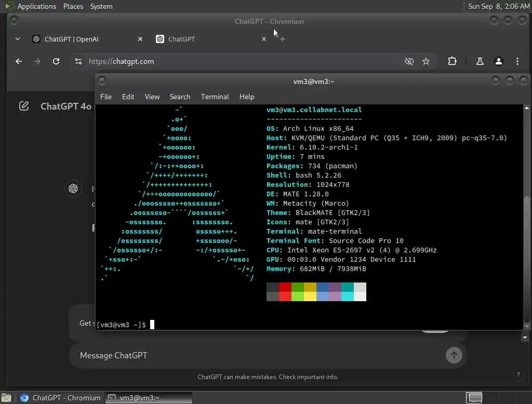Screen dimensions: 532x404
Task: Click the forward navigation arrow
Action: 37,61
